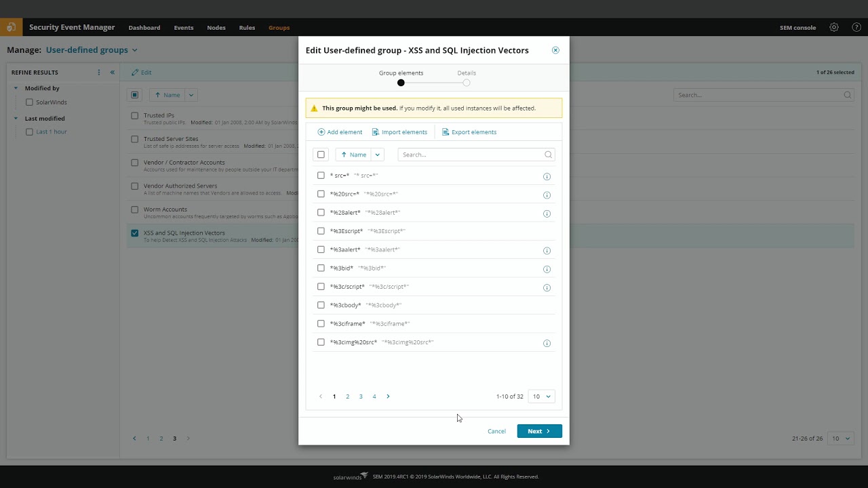Open info icon for *%3aalert* element
Screen dimensions: 868x488
tap(547, 250)
